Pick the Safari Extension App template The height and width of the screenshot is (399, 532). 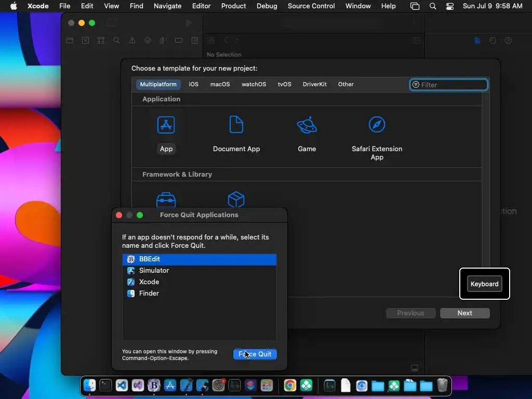click(x=377, y=138)
